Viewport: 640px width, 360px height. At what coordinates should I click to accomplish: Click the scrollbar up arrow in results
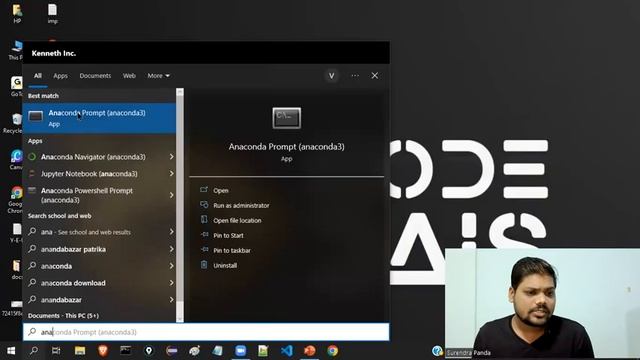(180, 92)
